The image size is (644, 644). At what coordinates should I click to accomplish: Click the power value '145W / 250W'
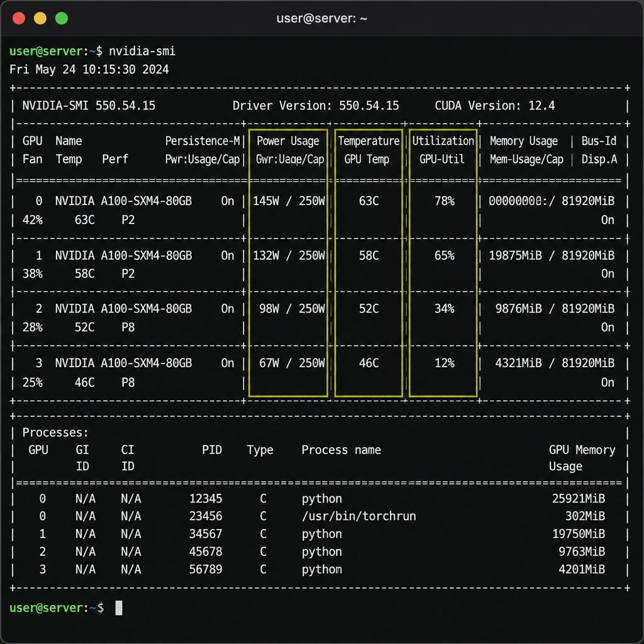289,201
